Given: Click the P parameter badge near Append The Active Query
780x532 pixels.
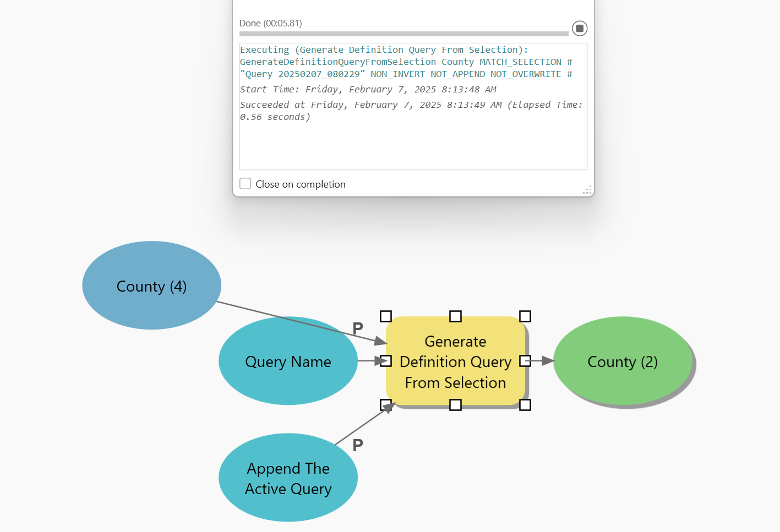Looking at the screenshot, I should coord(358,445).
